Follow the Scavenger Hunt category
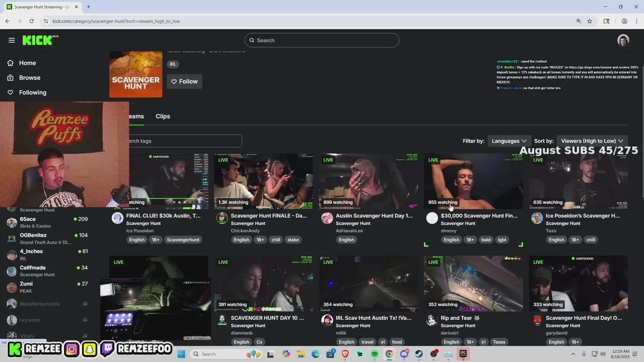Screen dimensions: 644x362 (185, 81)
